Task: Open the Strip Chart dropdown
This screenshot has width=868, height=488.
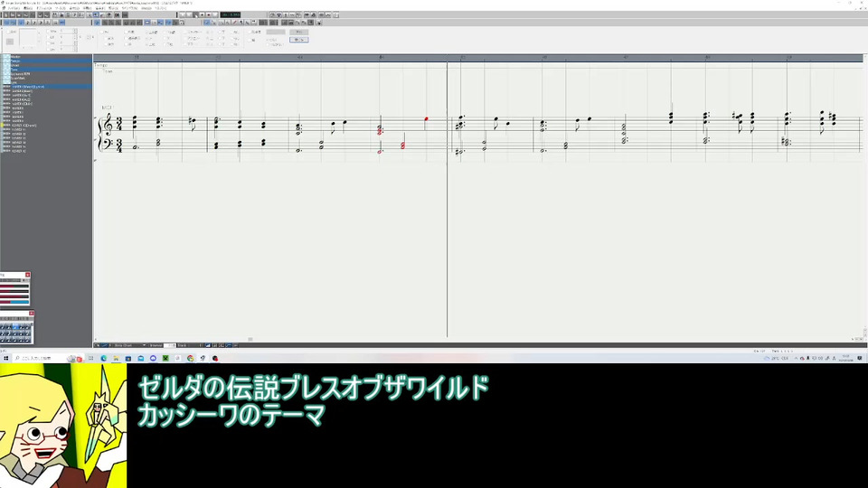Action: 129,345
